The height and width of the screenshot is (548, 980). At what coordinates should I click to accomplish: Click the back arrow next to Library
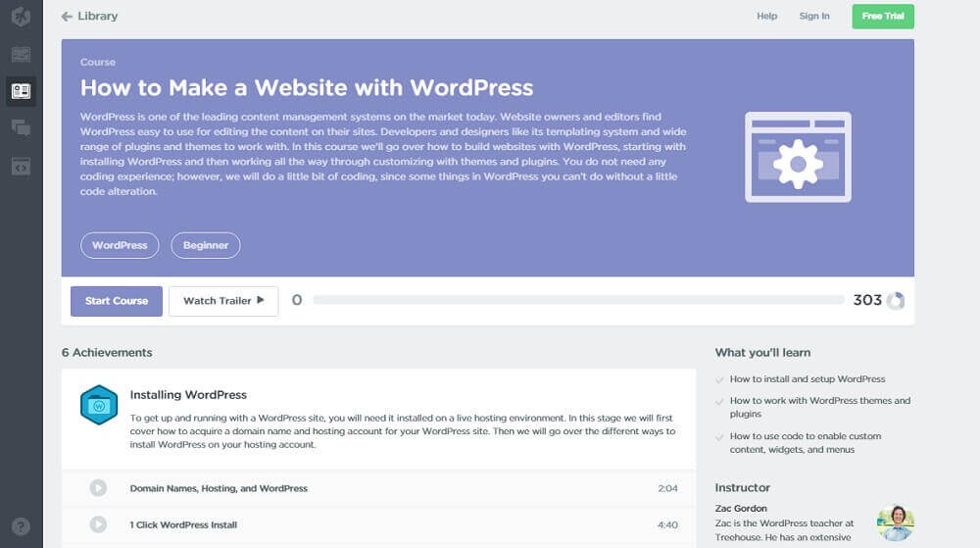pos(67,17)
